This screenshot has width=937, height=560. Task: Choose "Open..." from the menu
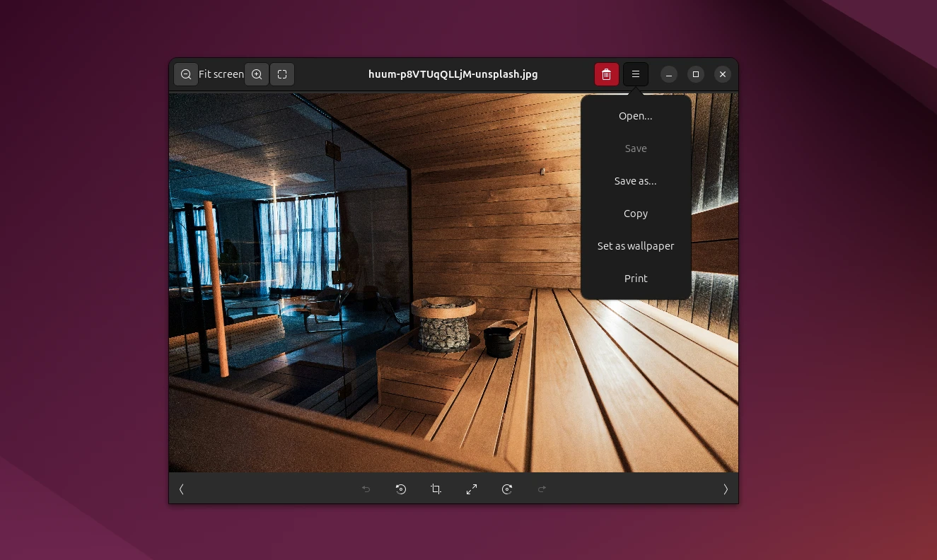coord(636,116)
